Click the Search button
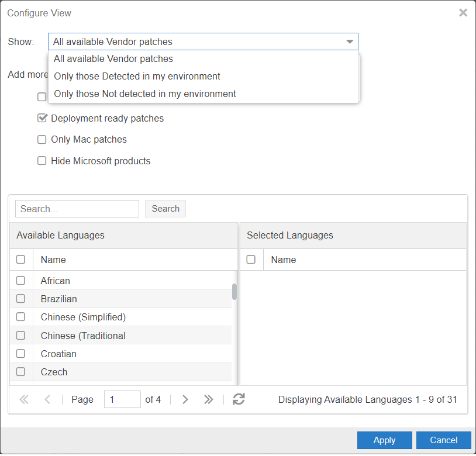The height and width of the screenshot is (456, 476). 165,208
